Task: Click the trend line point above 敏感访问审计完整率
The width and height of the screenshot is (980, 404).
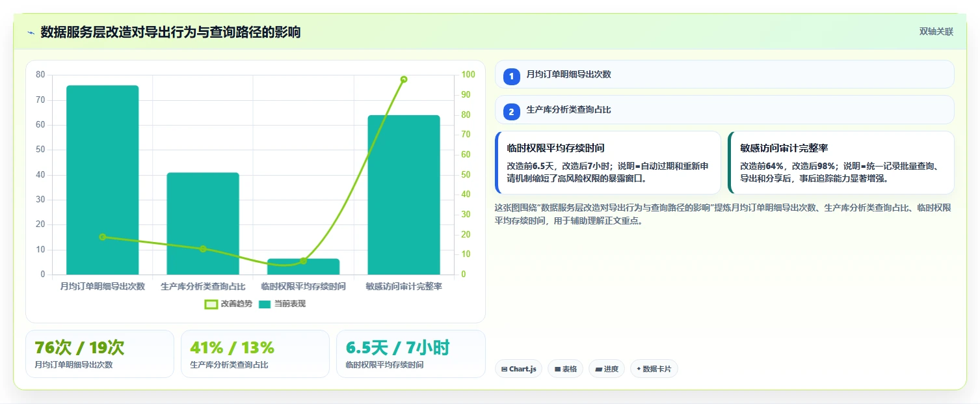Action: pyautogui.click(x=404, y=79)
